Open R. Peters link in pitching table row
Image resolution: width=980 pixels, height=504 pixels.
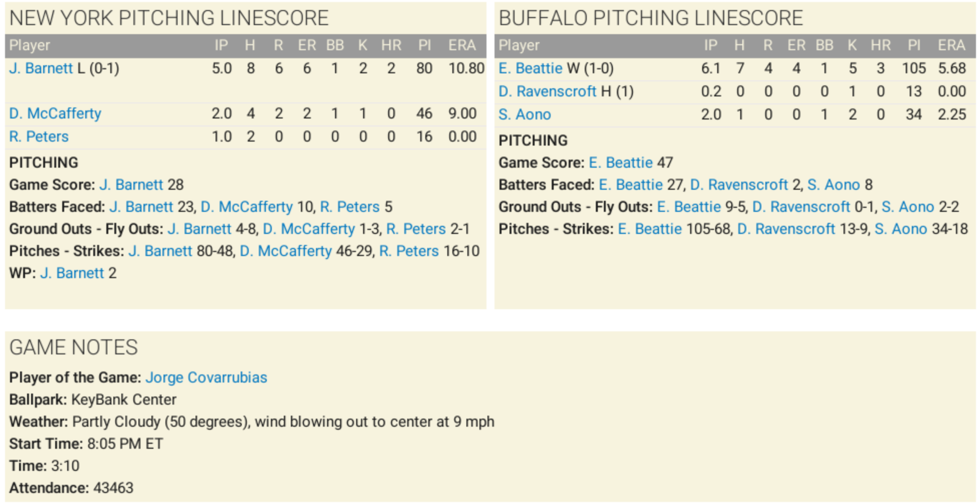[39, 137]
